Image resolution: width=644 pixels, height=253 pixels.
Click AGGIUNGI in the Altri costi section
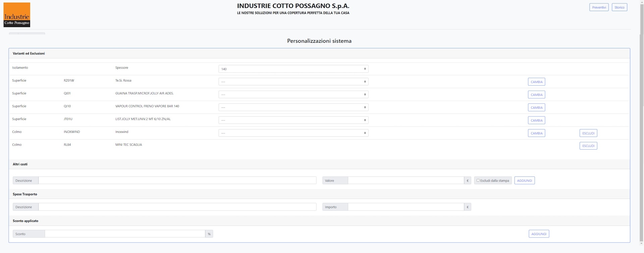pos(524,181)
